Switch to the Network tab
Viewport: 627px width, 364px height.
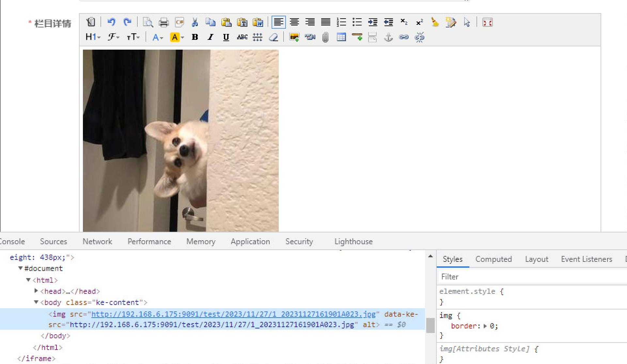point(97,242)
